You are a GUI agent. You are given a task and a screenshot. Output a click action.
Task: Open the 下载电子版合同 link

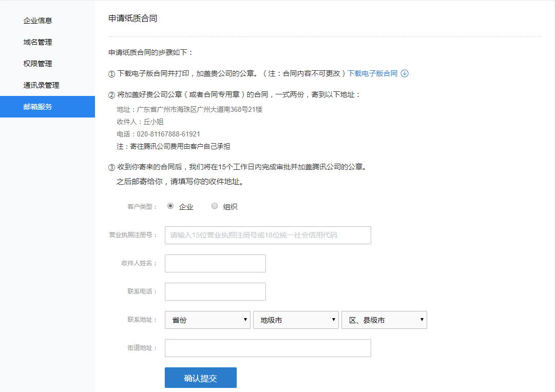point(373,73)
